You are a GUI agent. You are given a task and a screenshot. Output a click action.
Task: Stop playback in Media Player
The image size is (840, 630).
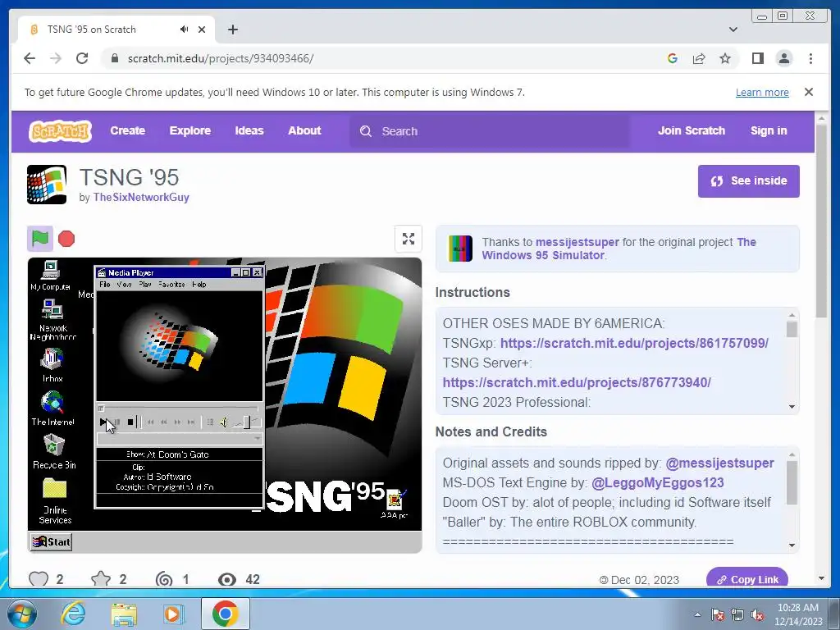pyautogui.click(x=130, y=422)
